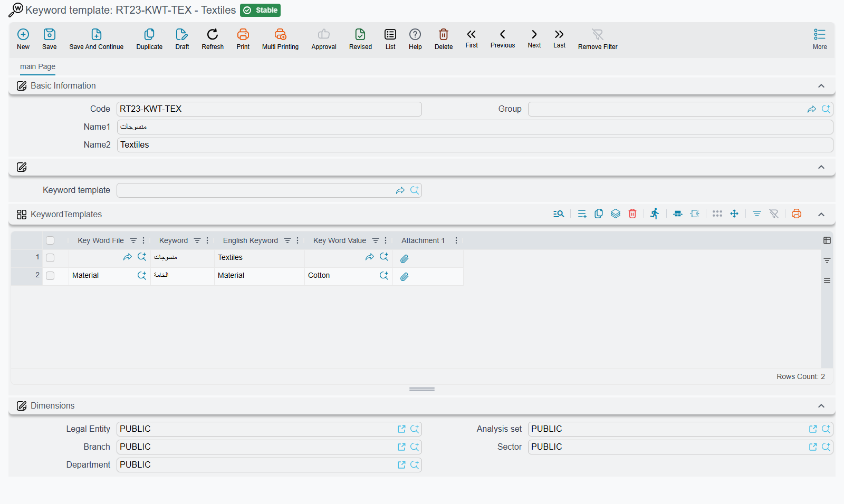Open the Key Word File column filter
844x504 pixels.
(x=133, y=240)
